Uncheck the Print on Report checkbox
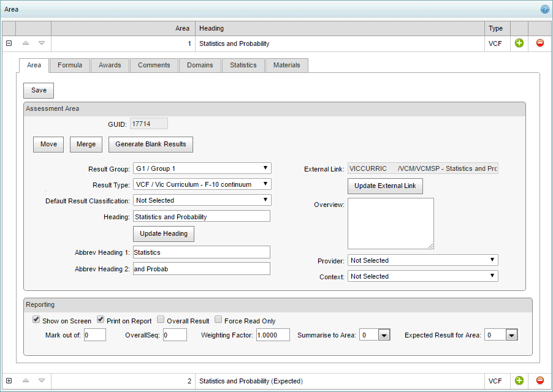Image resolution: width=553 pixels, height=392 pixels. coord(101,320)
